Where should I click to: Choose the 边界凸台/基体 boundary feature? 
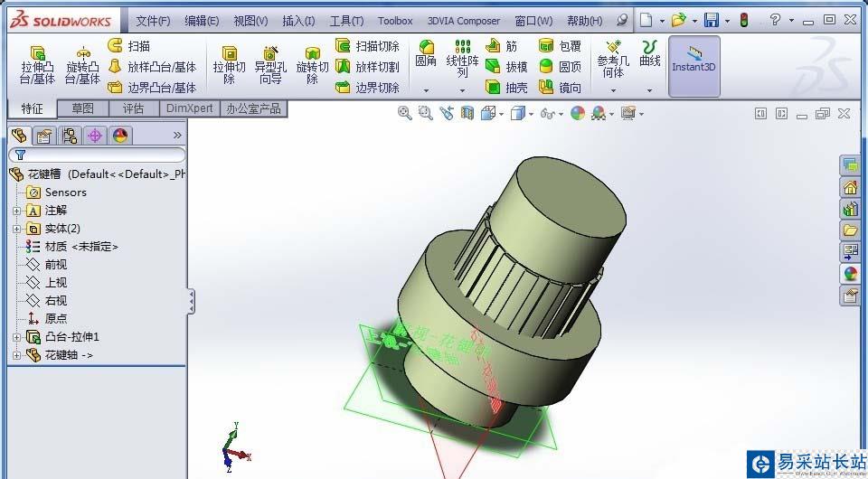click(x=152, y=88)
